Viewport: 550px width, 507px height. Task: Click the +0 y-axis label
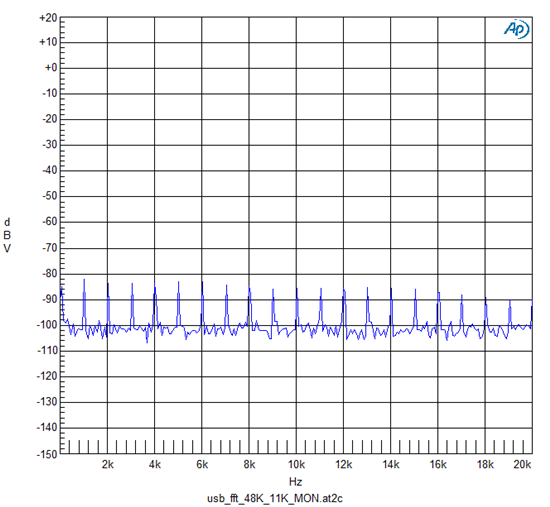click(51, 67)
